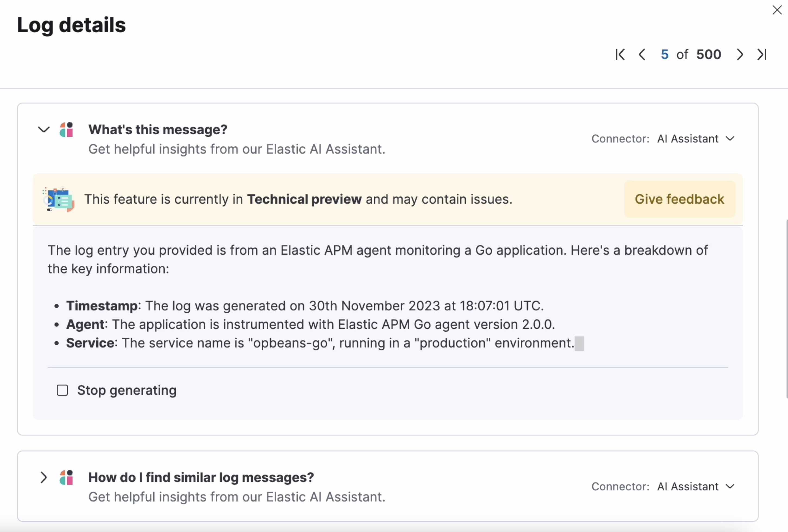Go to the previous log entry
The image size is (788, 532).
642,55
